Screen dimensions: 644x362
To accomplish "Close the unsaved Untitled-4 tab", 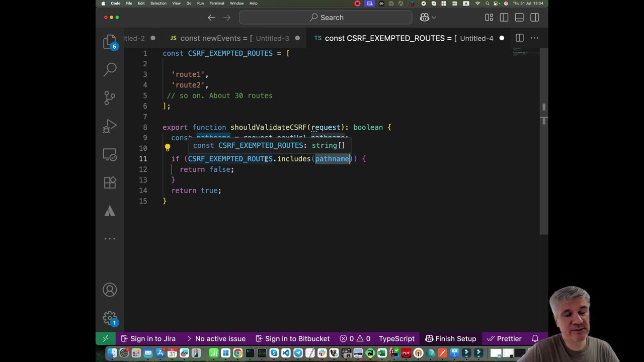I will (x=502, y=38).
